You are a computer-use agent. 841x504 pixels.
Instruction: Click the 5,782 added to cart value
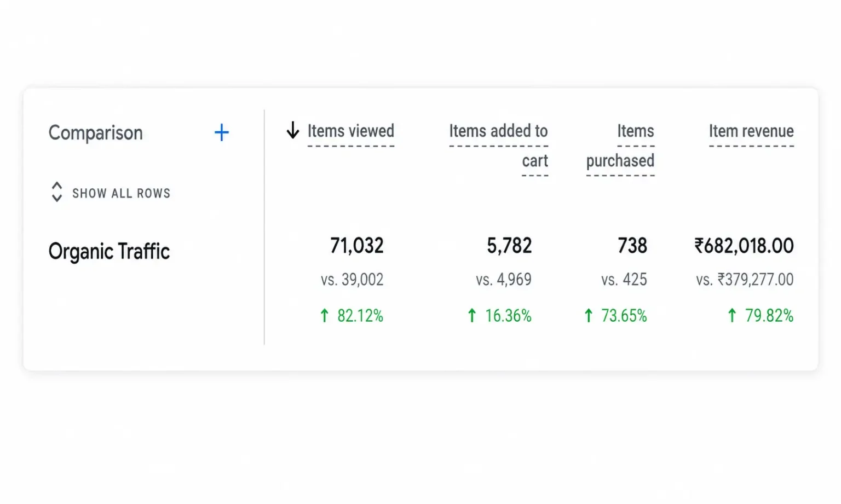[x=509, y=246]
